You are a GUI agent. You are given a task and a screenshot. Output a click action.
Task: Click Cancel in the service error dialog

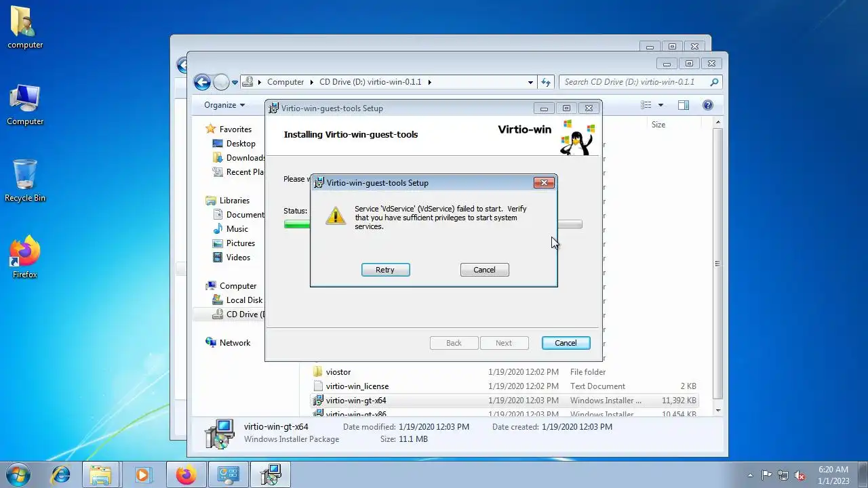tap(484, 270)
